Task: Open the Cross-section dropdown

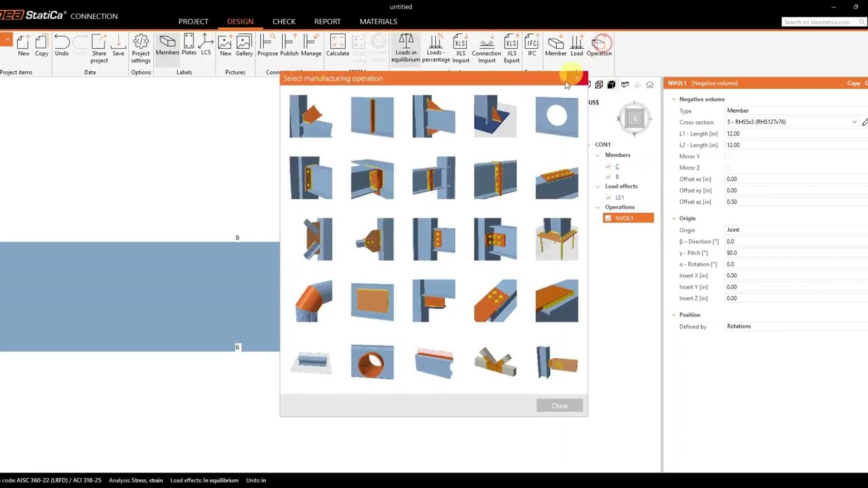Action: click(x=854, y=122)
